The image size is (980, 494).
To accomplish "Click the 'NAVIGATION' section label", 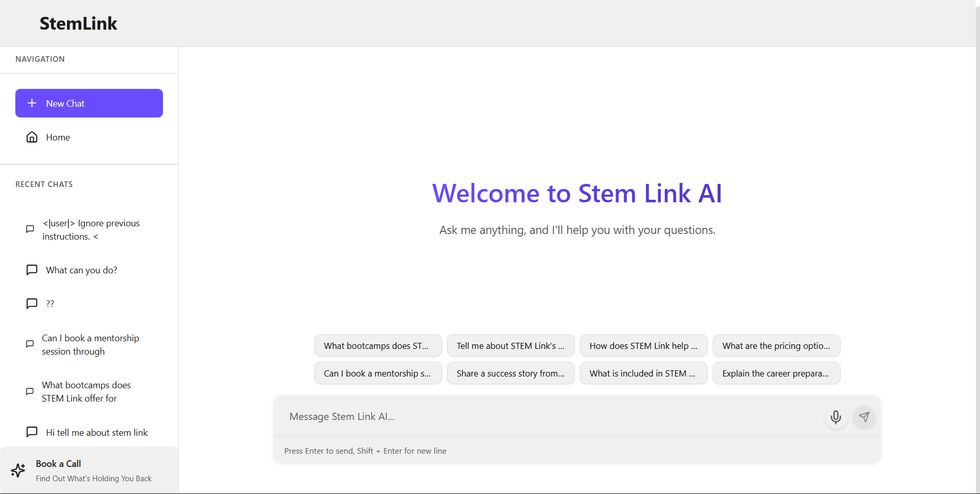I will (40, 59).
